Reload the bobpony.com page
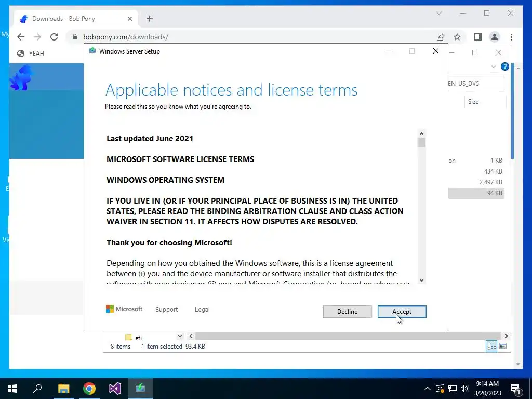 (x=54, y=37)
